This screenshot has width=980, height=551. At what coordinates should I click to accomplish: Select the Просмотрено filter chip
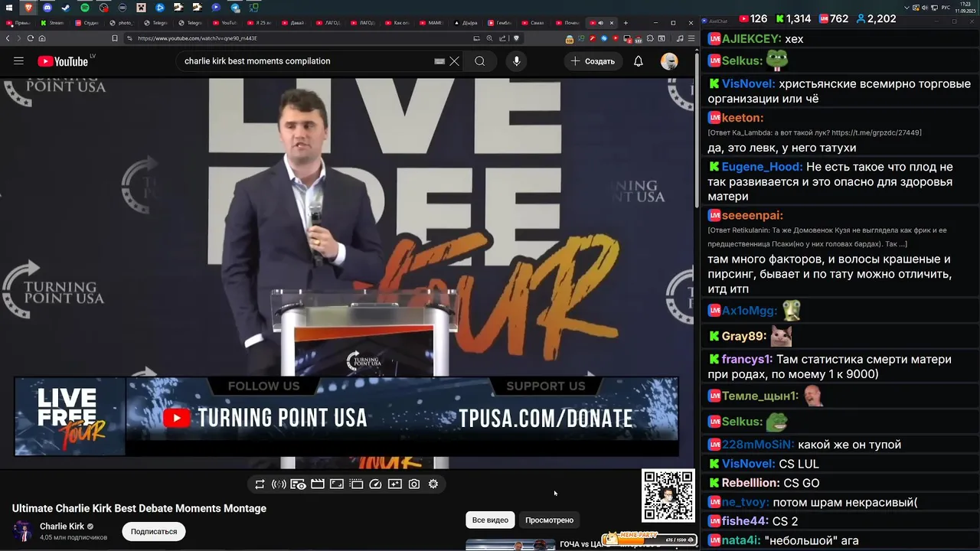pyautogui.click(x=549, y=520)
